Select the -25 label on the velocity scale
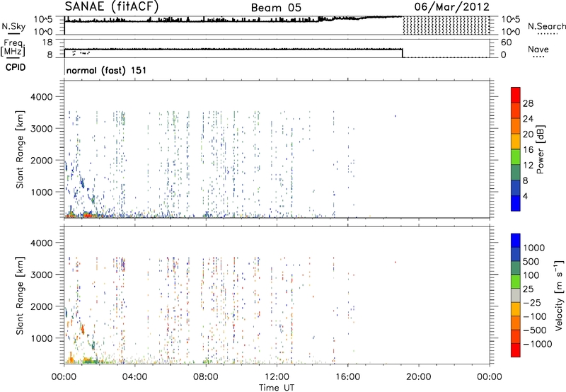The width and height of the screenshot is (566, 392). (x=532, y=303)
